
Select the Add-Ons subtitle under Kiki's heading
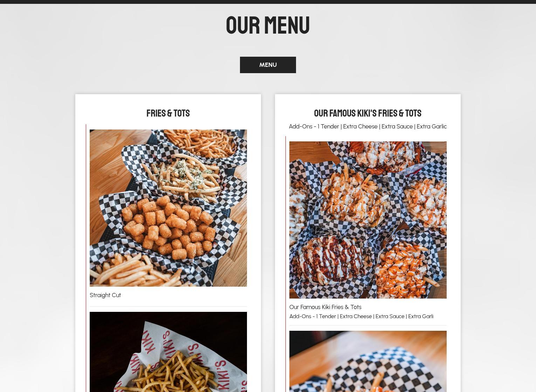(x=367, y=126)
